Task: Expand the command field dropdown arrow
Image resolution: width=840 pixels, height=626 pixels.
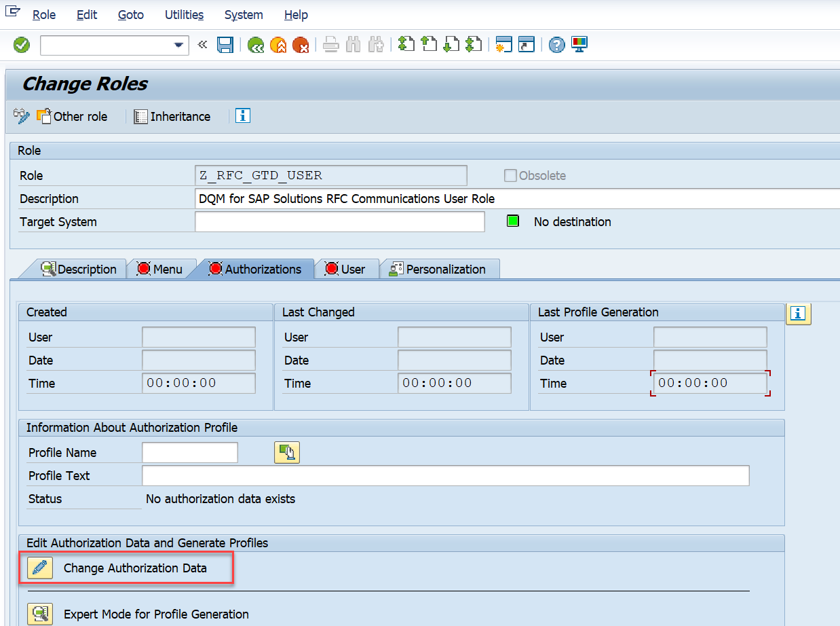Action: (x=179, y=45)
